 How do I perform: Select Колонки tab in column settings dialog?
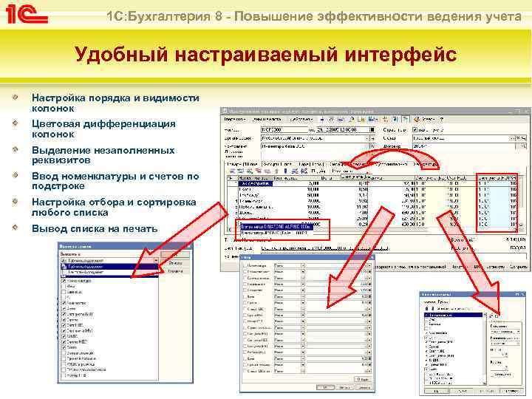point(429,301)
